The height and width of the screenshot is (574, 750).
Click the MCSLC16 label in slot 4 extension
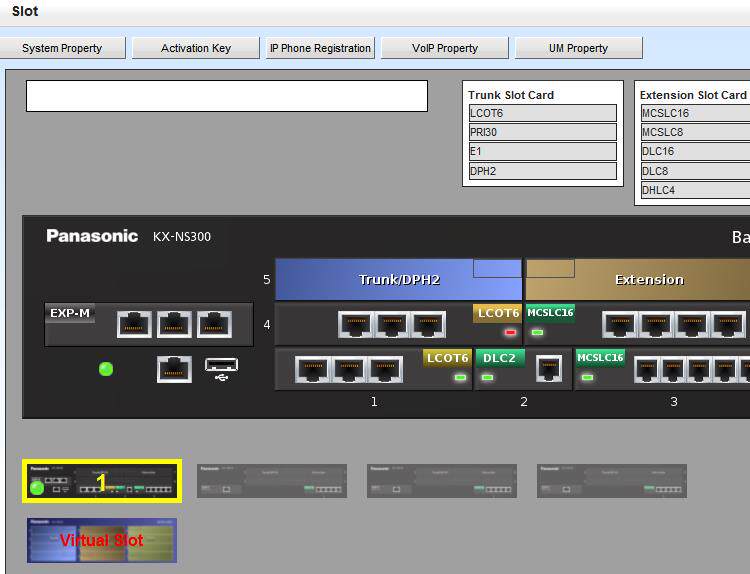[x=550, y=313]
